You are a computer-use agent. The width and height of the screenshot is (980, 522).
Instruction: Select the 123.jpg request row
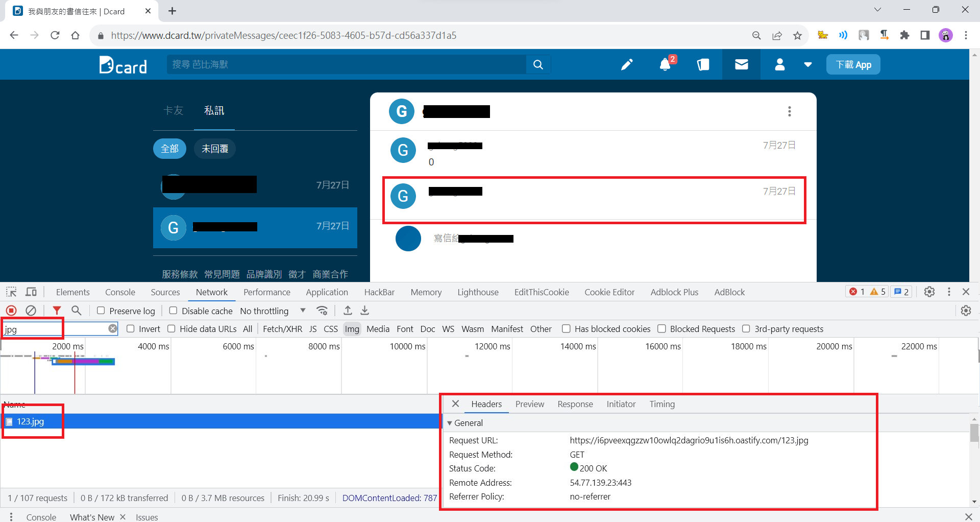[x=220, y=421]
